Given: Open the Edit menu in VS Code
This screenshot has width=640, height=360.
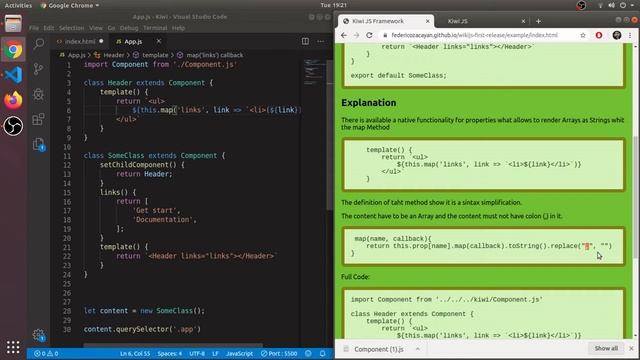Looking at the screenshot, I should coord(49,28).
